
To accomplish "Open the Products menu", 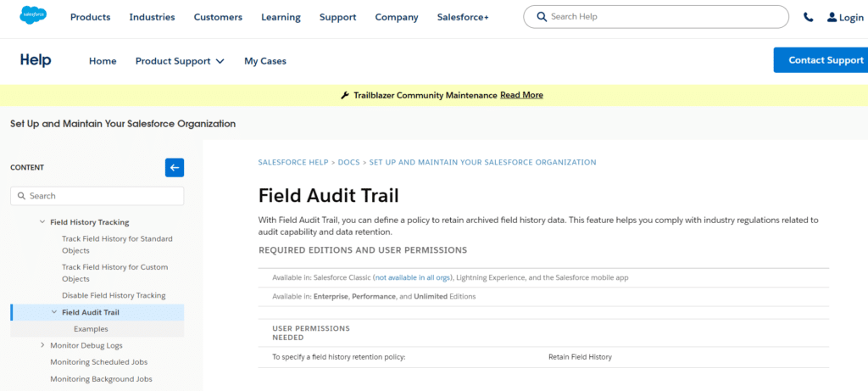I will pos(90,17).
